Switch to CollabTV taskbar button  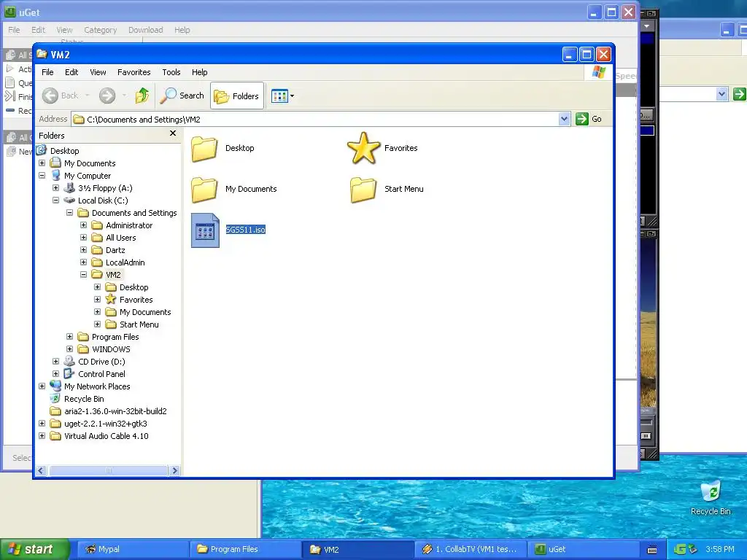tap(470, 550)
